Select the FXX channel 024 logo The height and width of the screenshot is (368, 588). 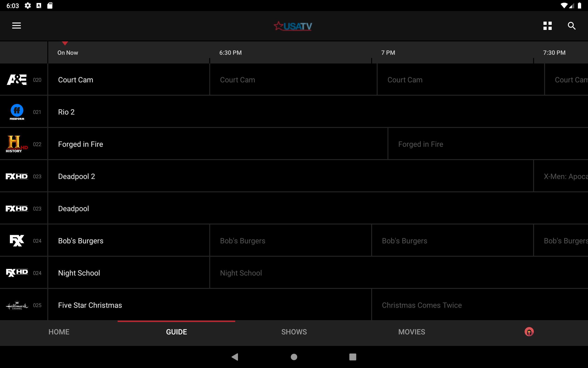click(x=17, y=241)
